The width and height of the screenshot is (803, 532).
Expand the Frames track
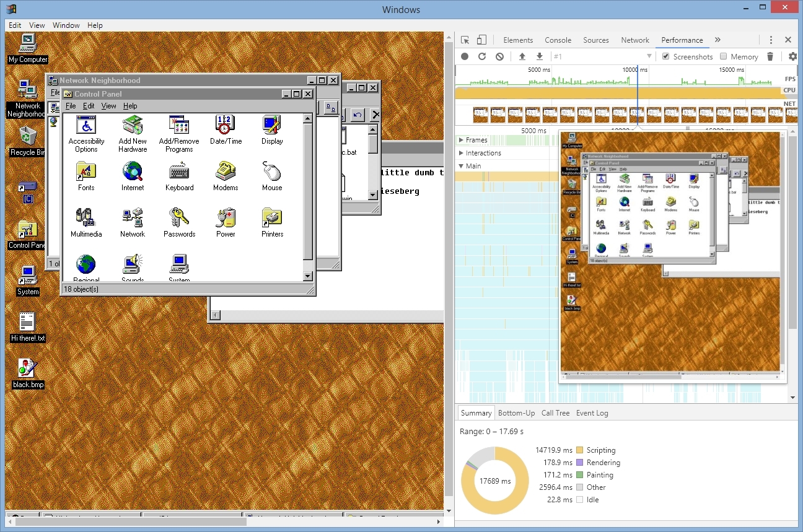click(x=461, y=140)
